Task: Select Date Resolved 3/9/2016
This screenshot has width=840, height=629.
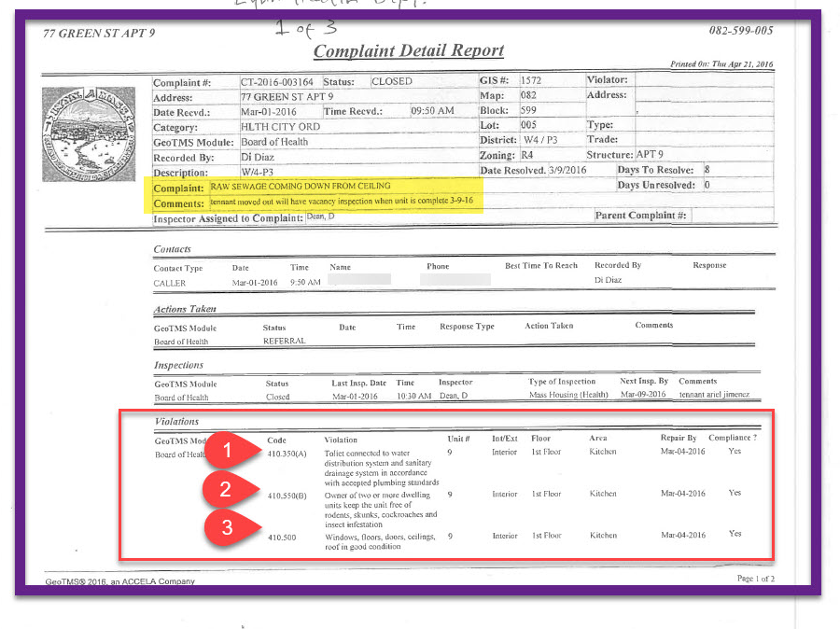Action: 567,170
